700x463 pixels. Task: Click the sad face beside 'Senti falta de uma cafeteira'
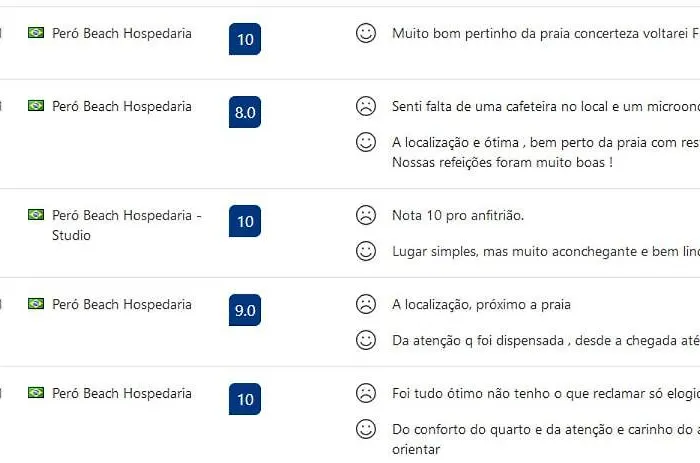click(366, 106)
